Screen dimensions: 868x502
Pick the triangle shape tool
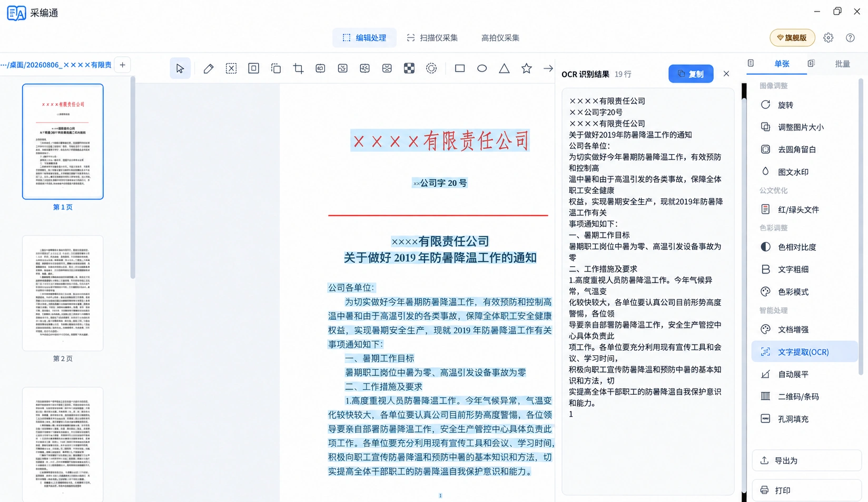tap(504, 68)
